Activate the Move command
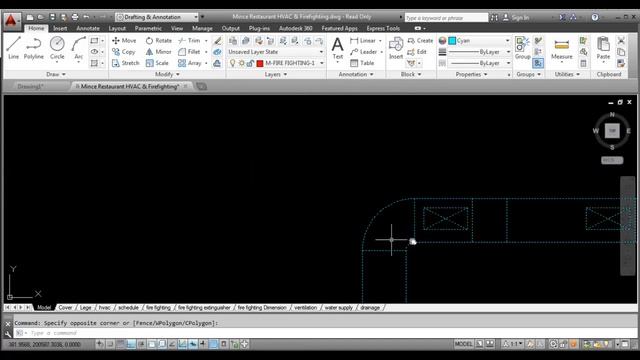This screenshot has height=360, width=640. (x=124, y=40)
